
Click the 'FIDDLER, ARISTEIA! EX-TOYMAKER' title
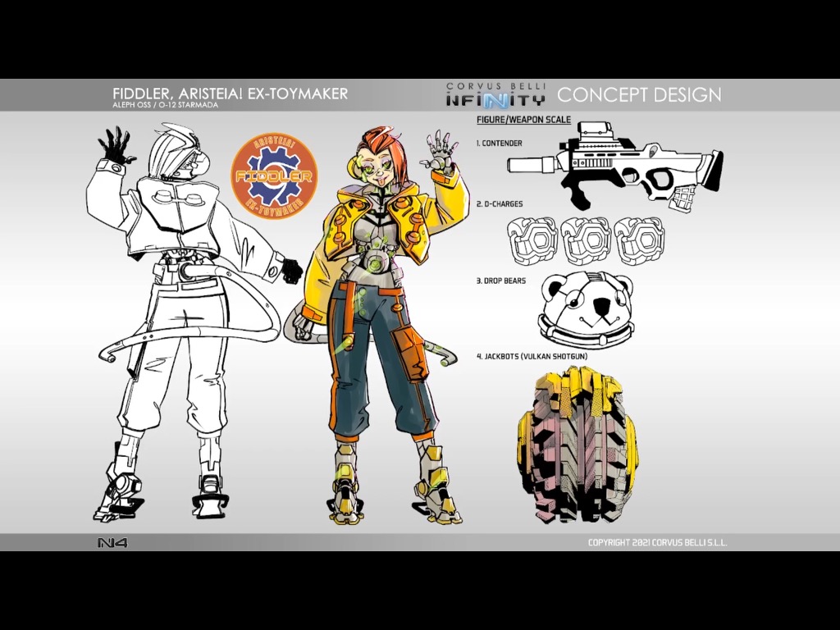[x=231, y=94]
